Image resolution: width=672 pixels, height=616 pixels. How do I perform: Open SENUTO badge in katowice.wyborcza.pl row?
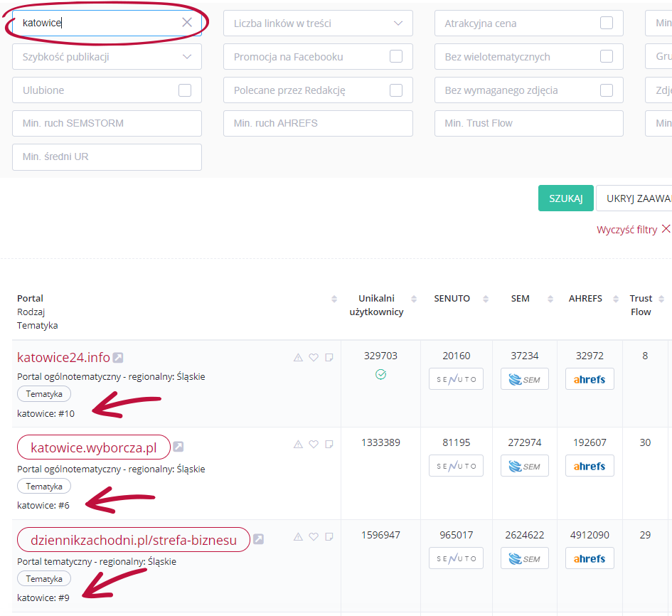point(456,465)
